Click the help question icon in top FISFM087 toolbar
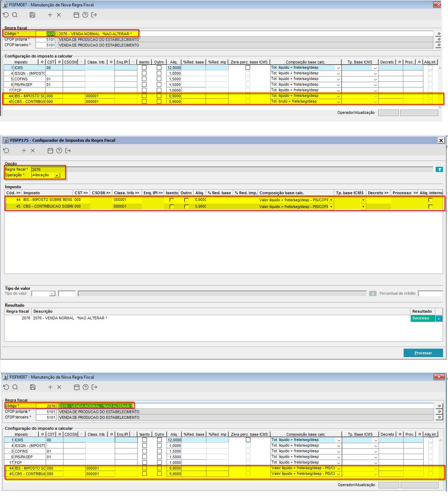 click(x=85, y=15)
